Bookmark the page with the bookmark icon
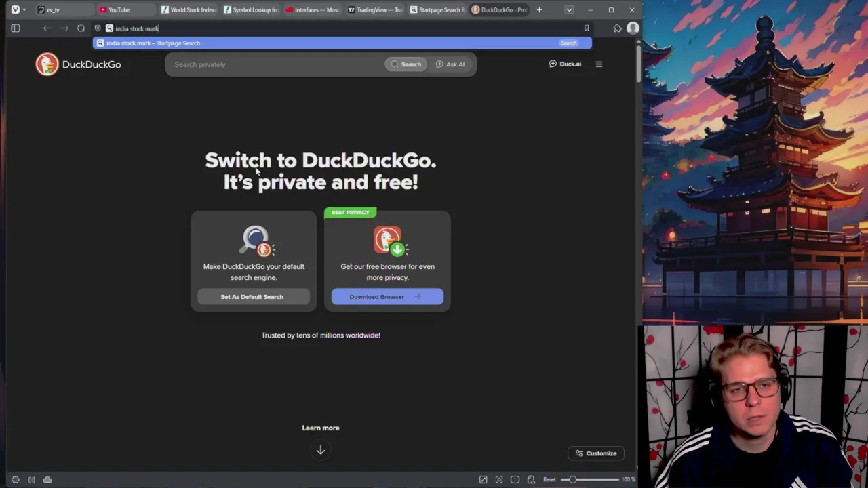Image resolution: width=868 pixels, height=488 pixels. (587, 28)
